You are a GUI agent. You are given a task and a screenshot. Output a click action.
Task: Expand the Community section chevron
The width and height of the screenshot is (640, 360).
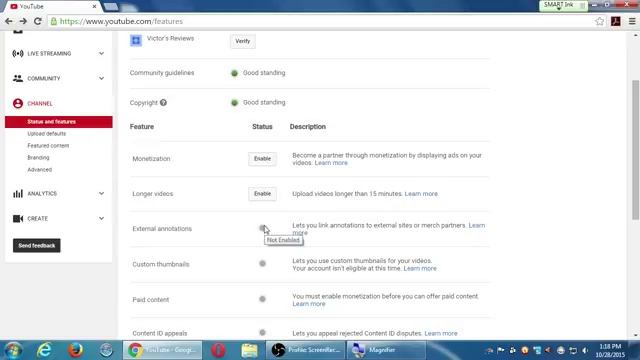point(101,78)
